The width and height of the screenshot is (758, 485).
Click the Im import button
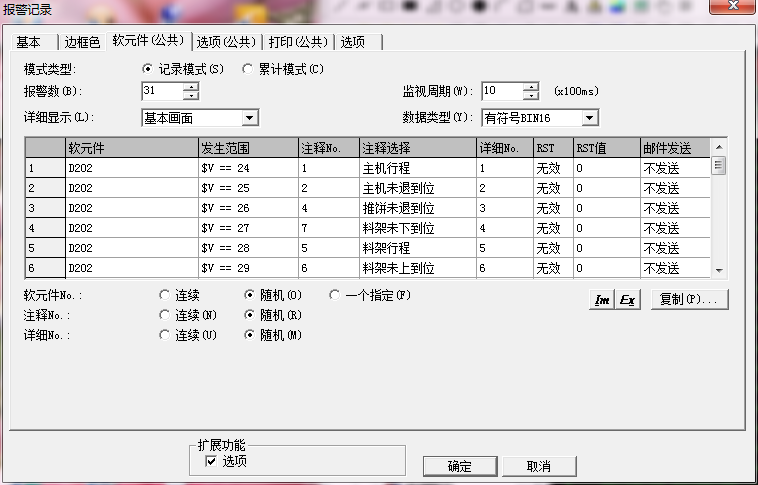[602, 300]
